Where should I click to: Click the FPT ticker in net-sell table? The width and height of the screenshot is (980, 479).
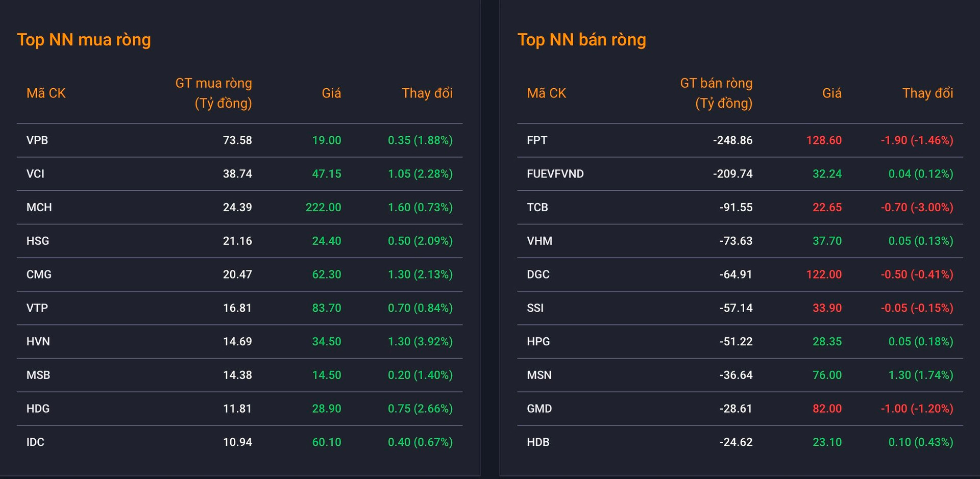pyautogui.click(x=537, y=140)
